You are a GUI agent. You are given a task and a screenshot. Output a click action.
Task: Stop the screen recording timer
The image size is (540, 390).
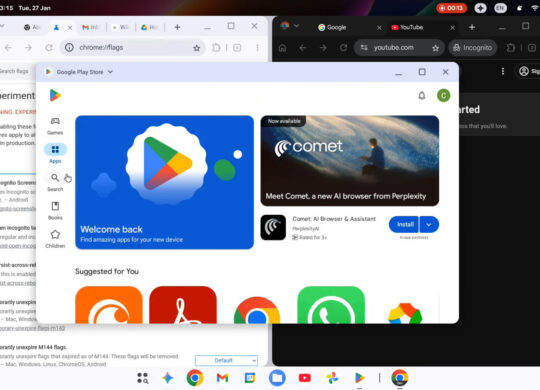point(451,8)
